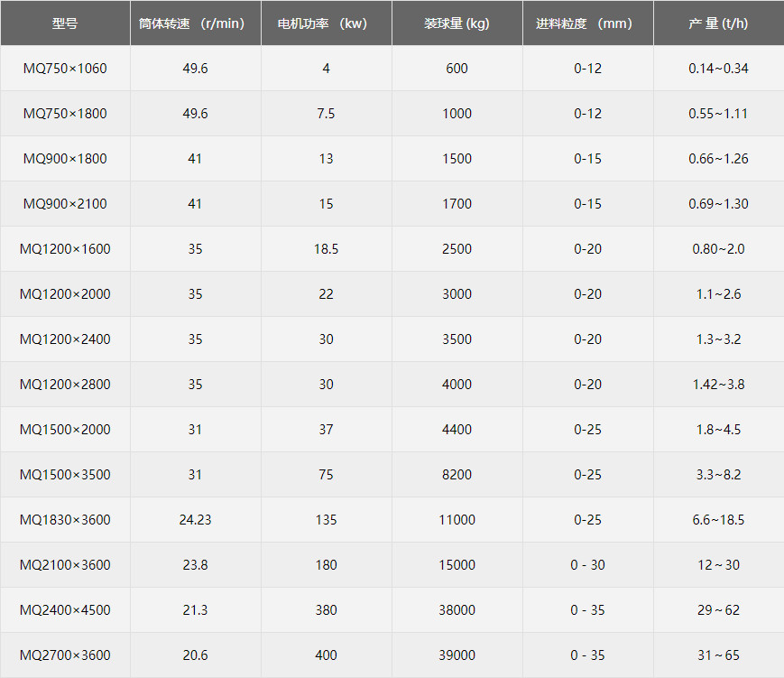
Task: Select the MQ1200×1600 model cell
Action: coord(65,249)
